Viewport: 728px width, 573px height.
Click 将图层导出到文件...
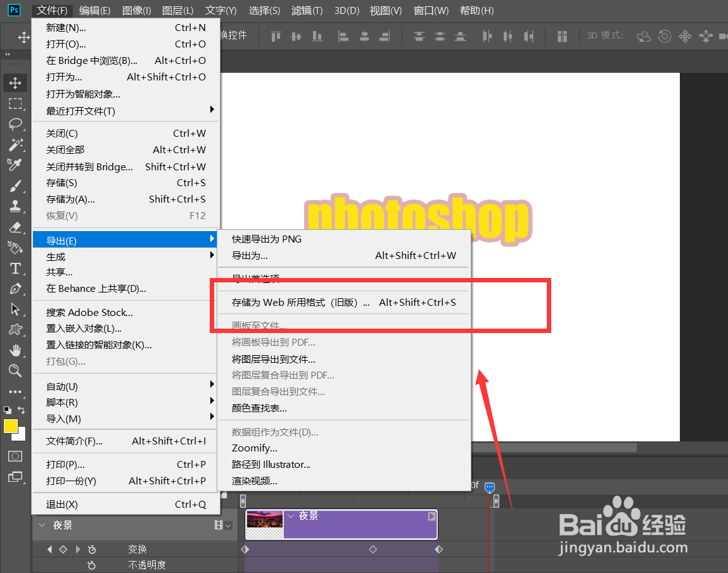pyautogui.click(x=344, y=359)
